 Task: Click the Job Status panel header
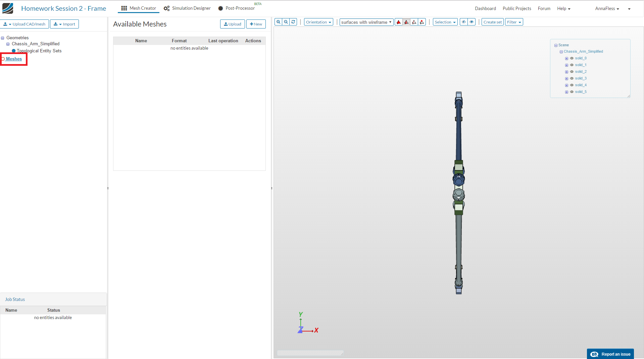(53, 299)
